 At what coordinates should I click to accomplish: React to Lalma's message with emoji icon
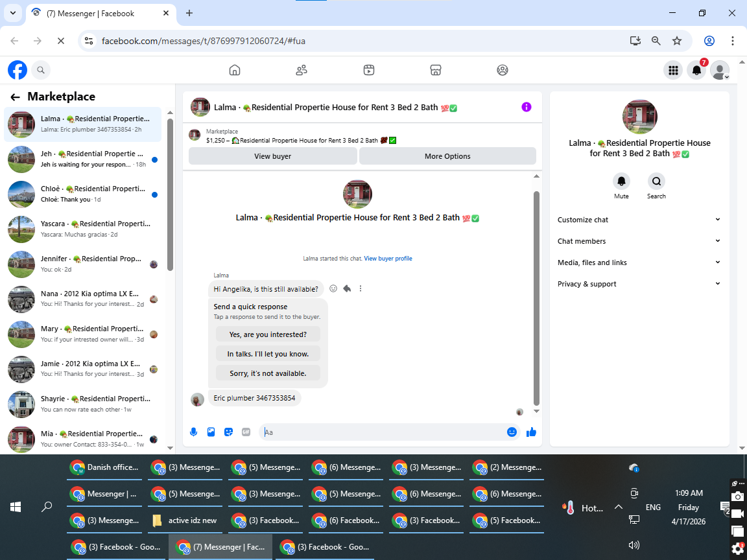(333, 288)
